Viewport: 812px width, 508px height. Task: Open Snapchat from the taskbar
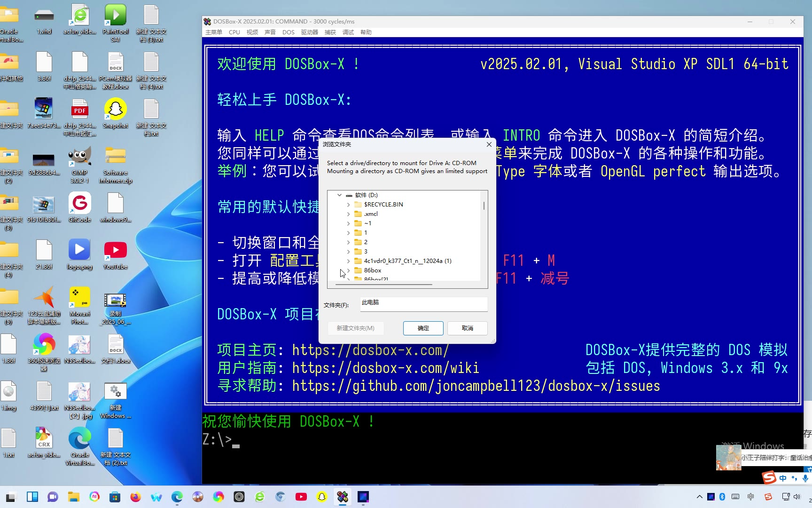click(x=321, y=497)
